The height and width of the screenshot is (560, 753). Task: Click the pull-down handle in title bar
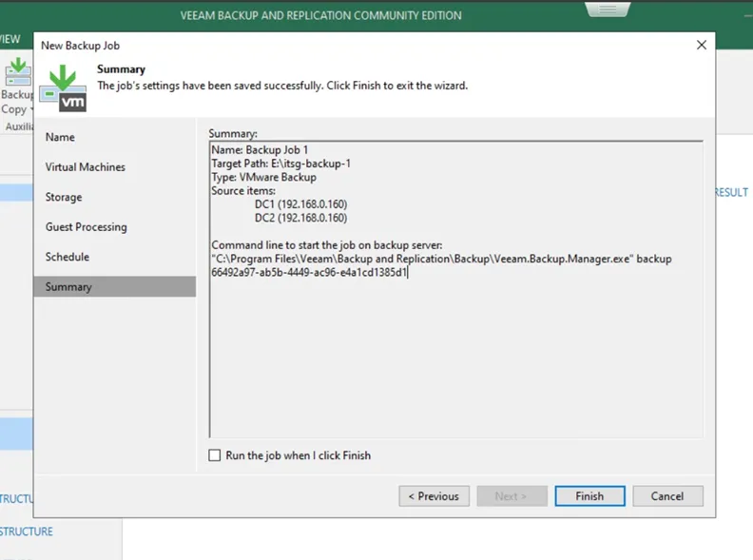[608, 9]
